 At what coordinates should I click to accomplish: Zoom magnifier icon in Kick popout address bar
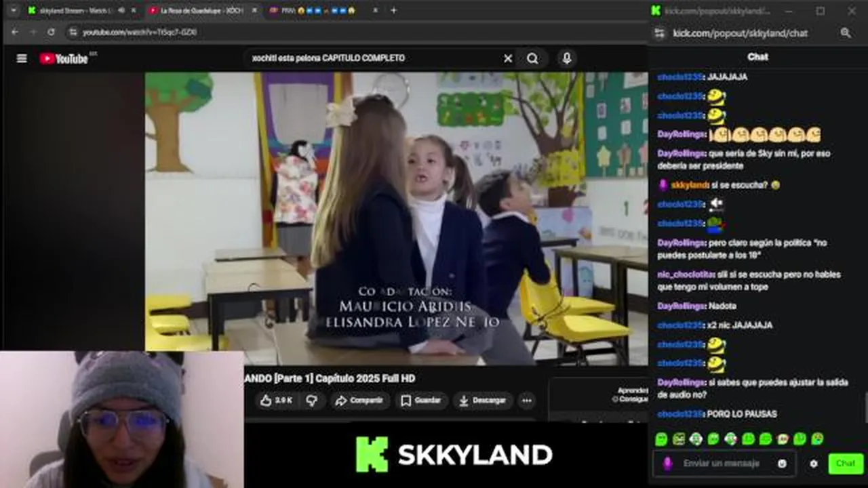[x=846, y=33]
